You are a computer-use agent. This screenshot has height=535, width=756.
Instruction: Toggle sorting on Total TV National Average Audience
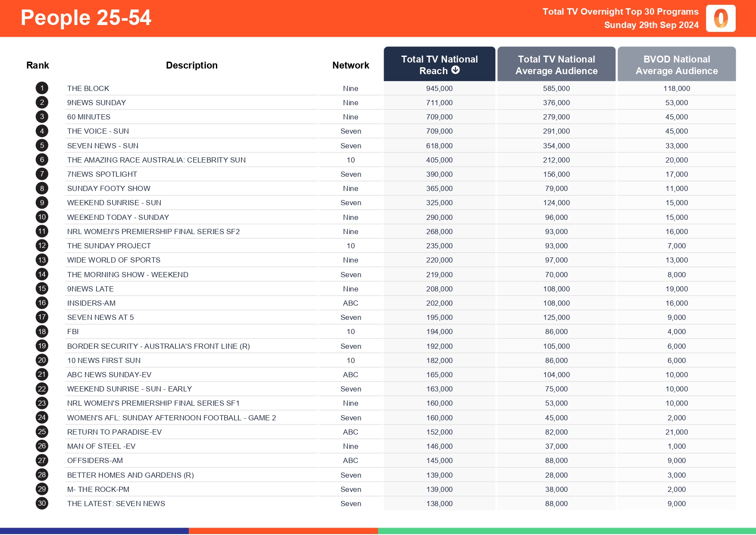coord(556,65)
